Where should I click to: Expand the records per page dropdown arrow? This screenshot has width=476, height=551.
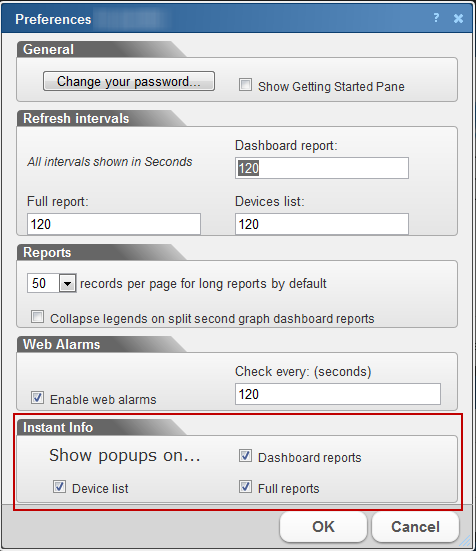68,283
